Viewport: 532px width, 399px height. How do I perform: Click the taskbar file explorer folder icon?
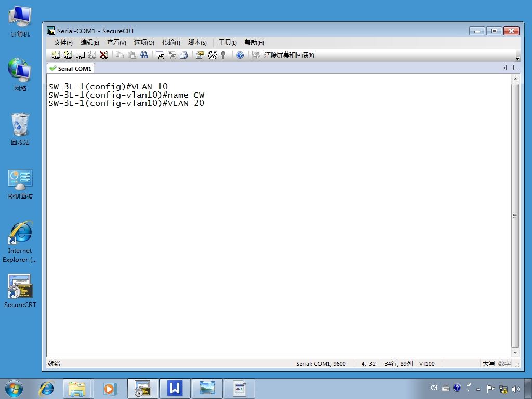(77, 389)
